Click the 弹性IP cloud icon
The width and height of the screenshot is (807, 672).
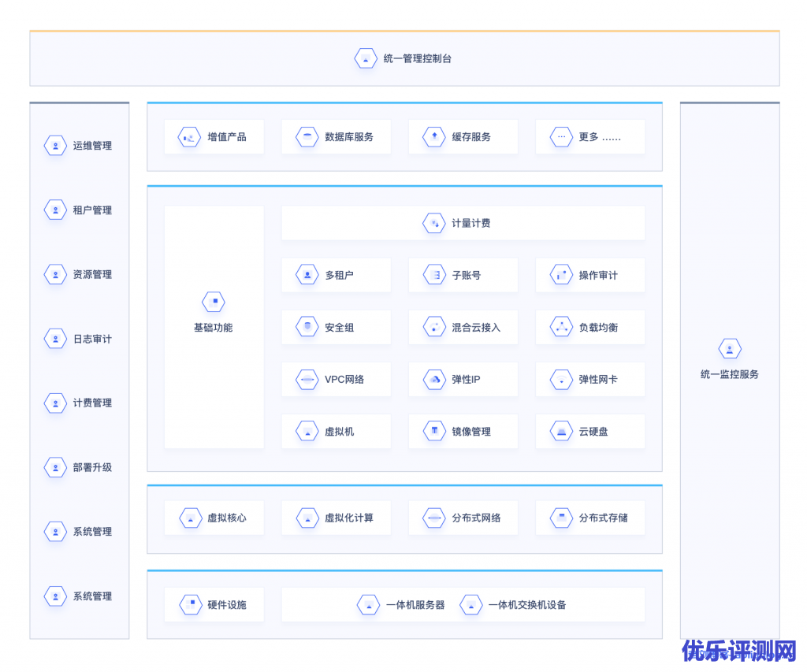pyautogui.click(x=434, y=380)
